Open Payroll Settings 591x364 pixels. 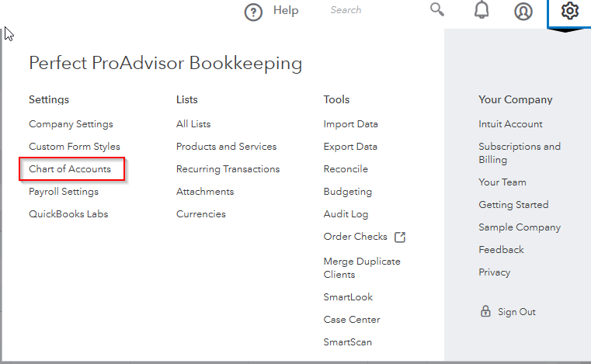point(64,192)
